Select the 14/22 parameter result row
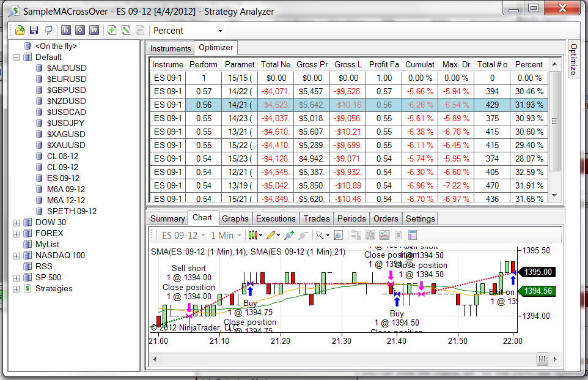The image size is (588, 380). (x=349, y=91)
